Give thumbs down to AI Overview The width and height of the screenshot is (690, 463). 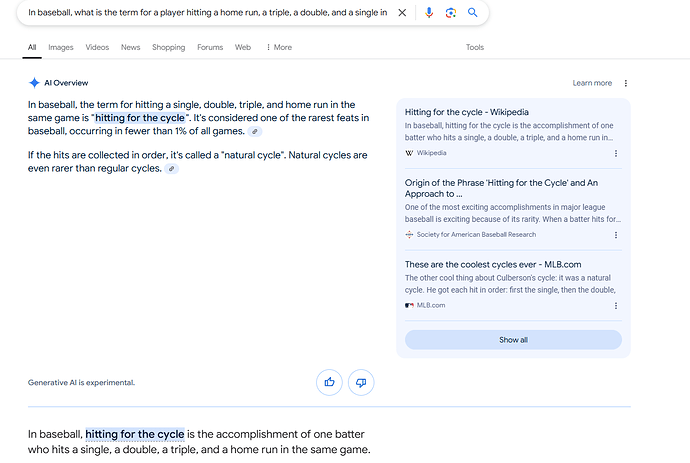pos(361,382)
